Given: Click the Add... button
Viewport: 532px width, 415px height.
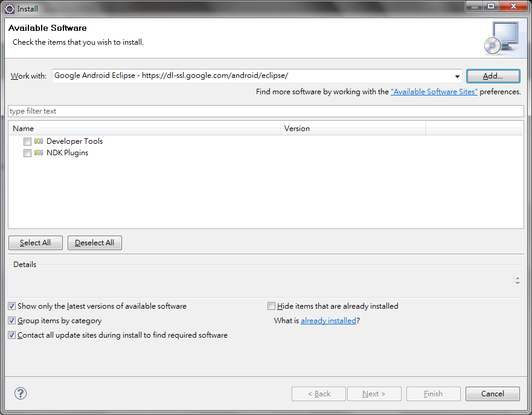Looking at the screenshot, I should (x=493, y=76).
